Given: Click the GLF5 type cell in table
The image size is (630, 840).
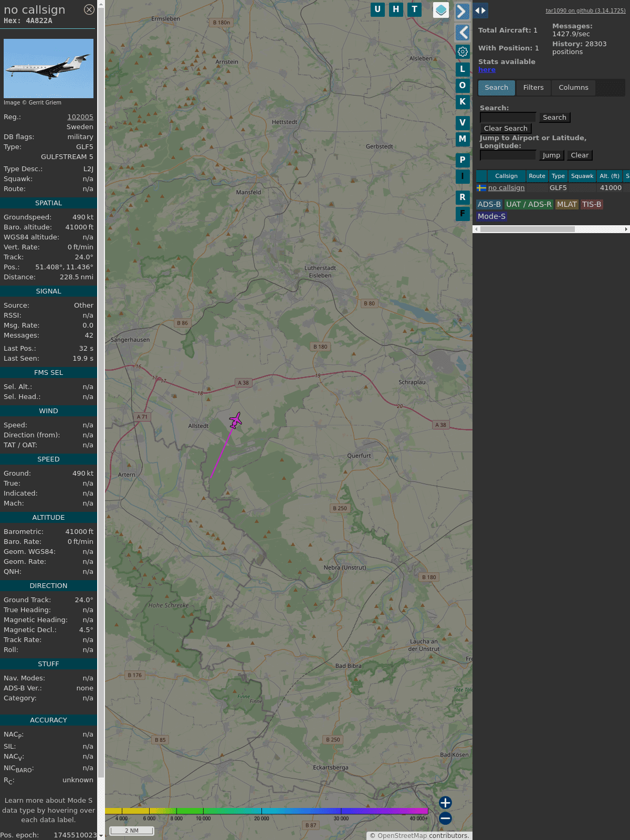Looking at the screenshot, I should click(558, 188).
